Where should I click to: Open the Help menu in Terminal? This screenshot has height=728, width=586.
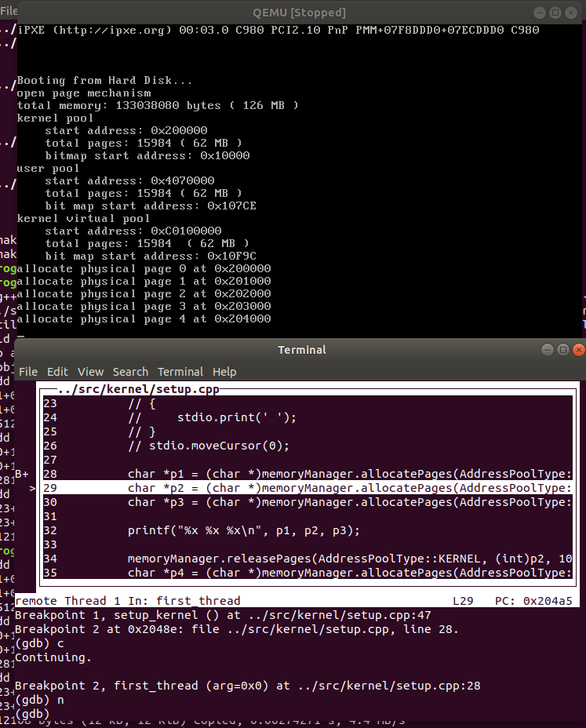point(224,372)
